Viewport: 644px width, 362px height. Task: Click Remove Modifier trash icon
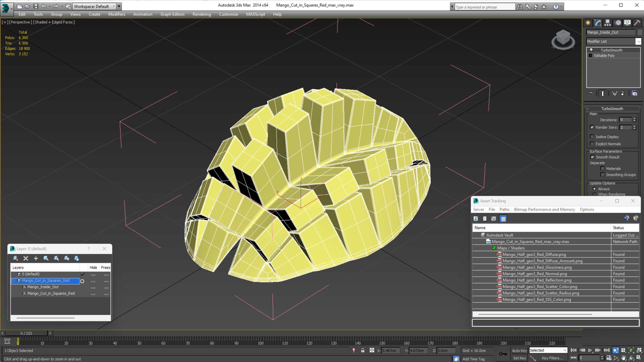(x=623, y=93)
